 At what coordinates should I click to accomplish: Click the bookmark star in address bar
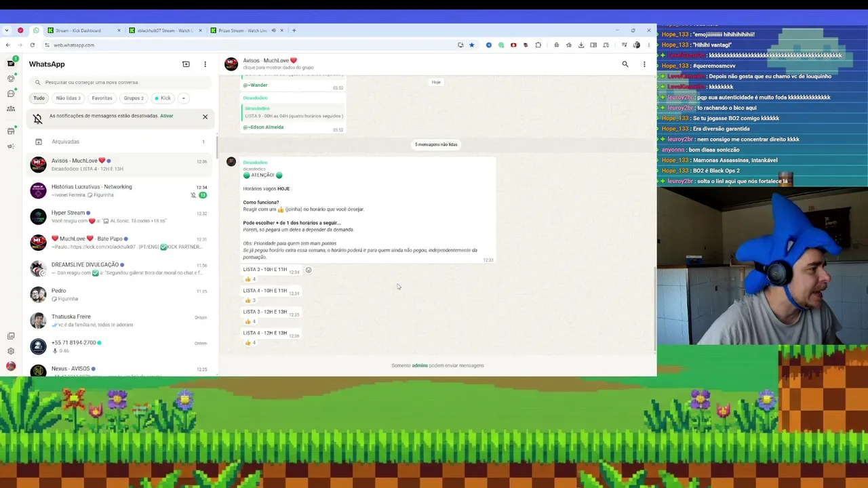pos(471,45)
